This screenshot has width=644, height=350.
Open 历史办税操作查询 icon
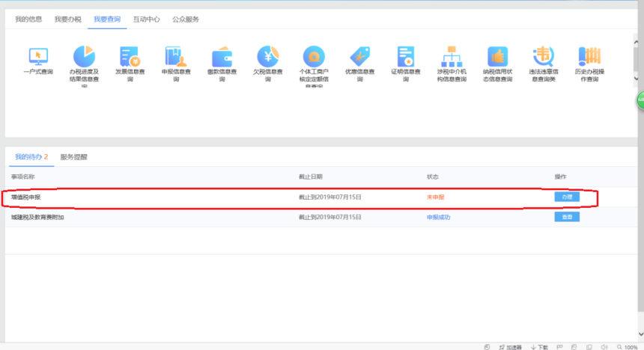tap(589, 57)
